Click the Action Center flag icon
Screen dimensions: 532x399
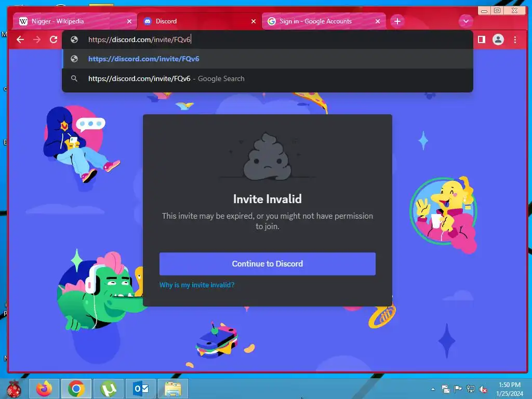click(458, 389)
